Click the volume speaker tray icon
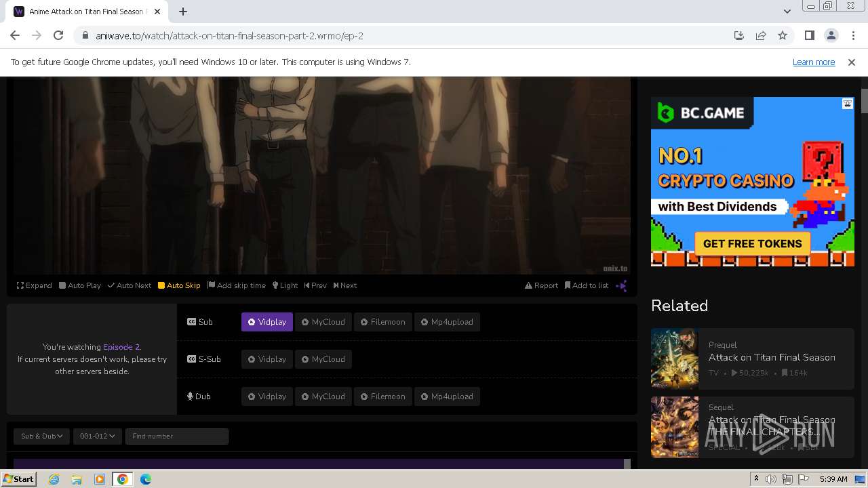 [x=771, y=479]
